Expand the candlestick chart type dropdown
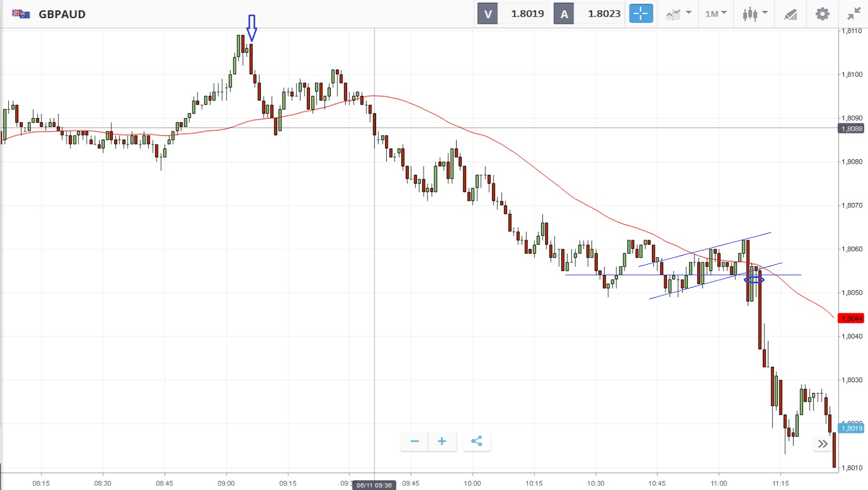 [x=754, y=13]
